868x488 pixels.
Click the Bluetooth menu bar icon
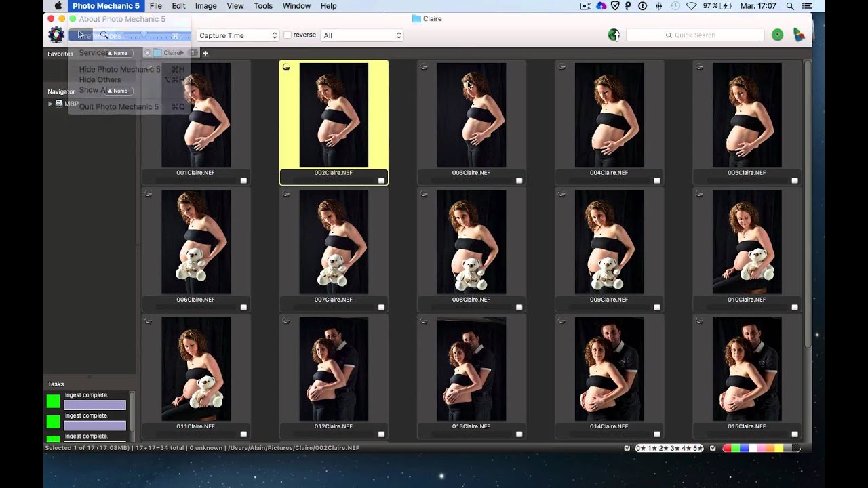659,6
